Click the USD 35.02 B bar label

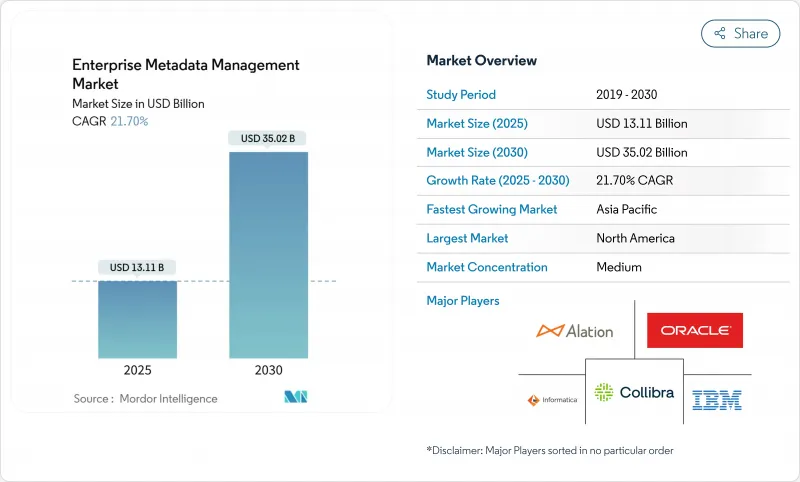point(268,138)
